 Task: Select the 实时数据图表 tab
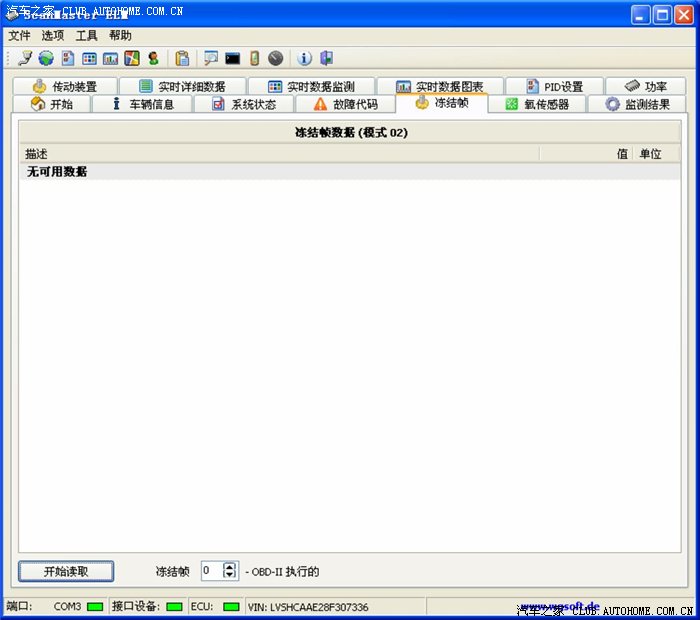click(439, 87)
